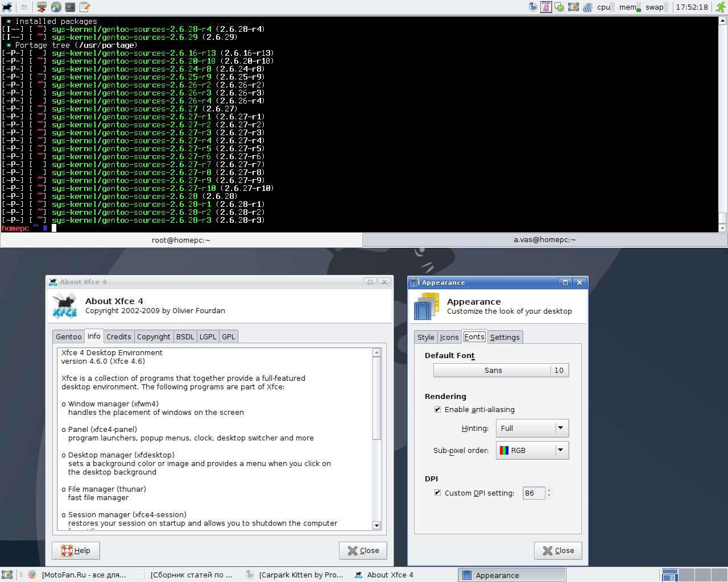Toggle Custom DPI setting checkbox
Viewport: 728px width, 582px height.
(437, 493)
